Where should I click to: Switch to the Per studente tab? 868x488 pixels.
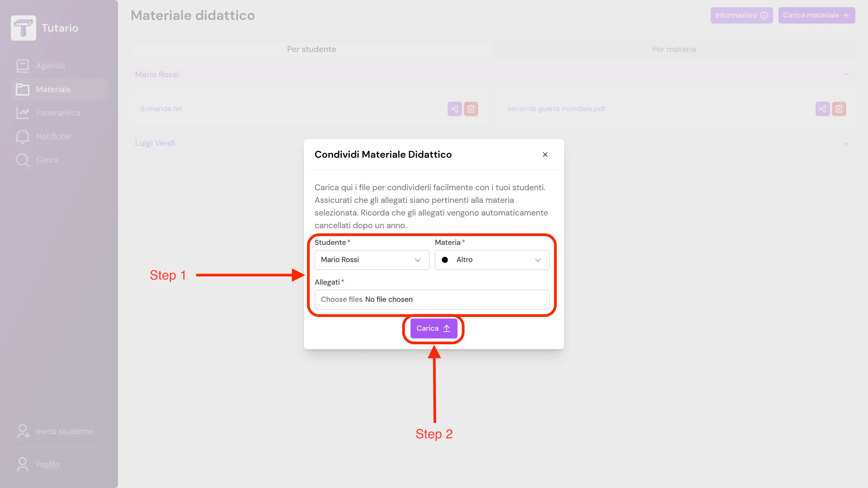311,49
